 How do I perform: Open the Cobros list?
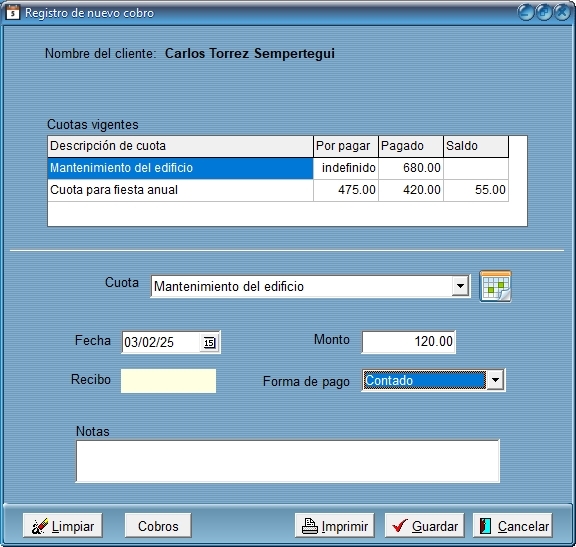pyautogui.click(x=158, y=526)
